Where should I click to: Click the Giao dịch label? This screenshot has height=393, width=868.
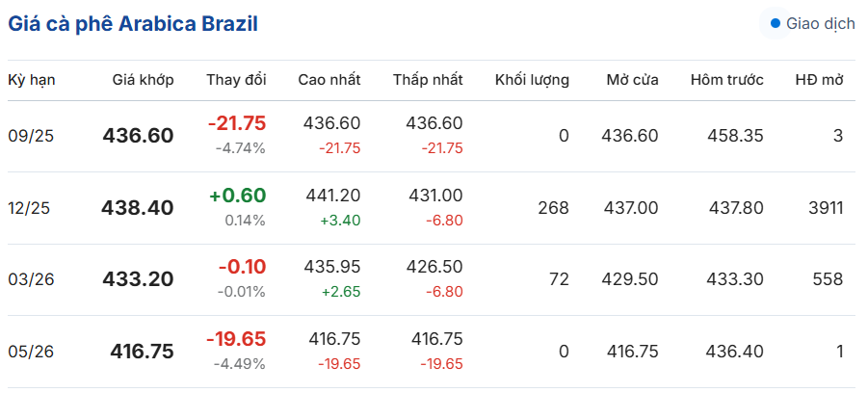click(821, 24)
